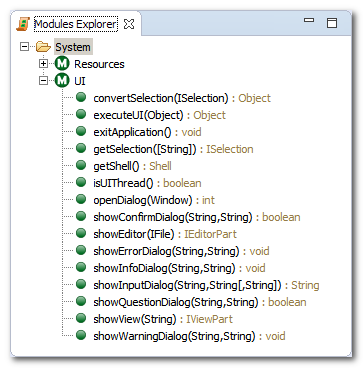Image resolution: width=363 pixels, height=368 pixels.
Task: Select isUIThread() method text
Action: [x=123, y=183]
